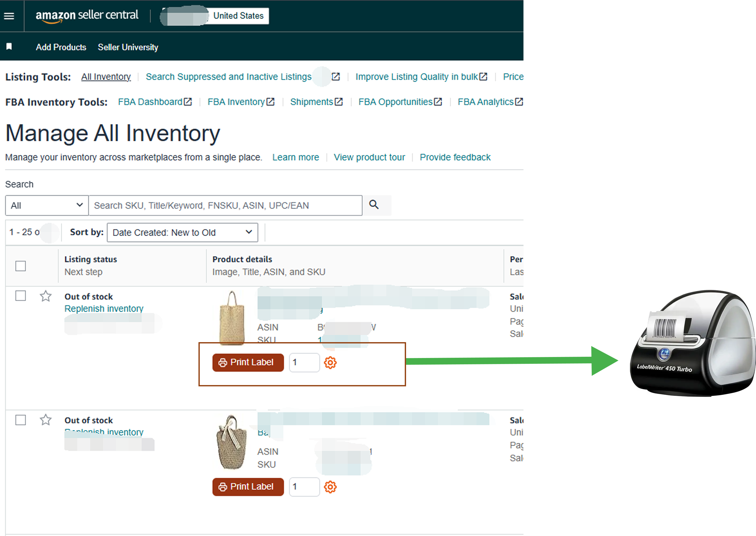Open the FBA Dashboard link
Viewport: 756px width, 536px height.
150,102
